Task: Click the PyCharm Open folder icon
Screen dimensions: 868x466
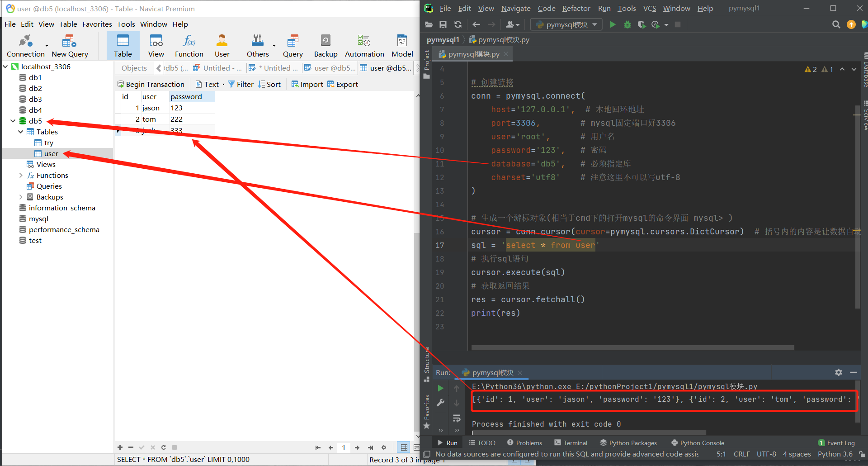Action: [x=429, y=24]
